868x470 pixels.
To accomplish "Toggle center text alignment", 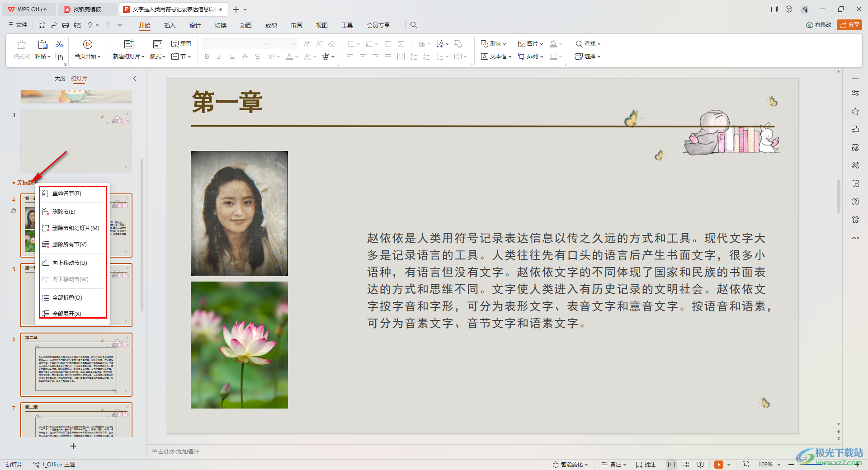I will (363, 56).
